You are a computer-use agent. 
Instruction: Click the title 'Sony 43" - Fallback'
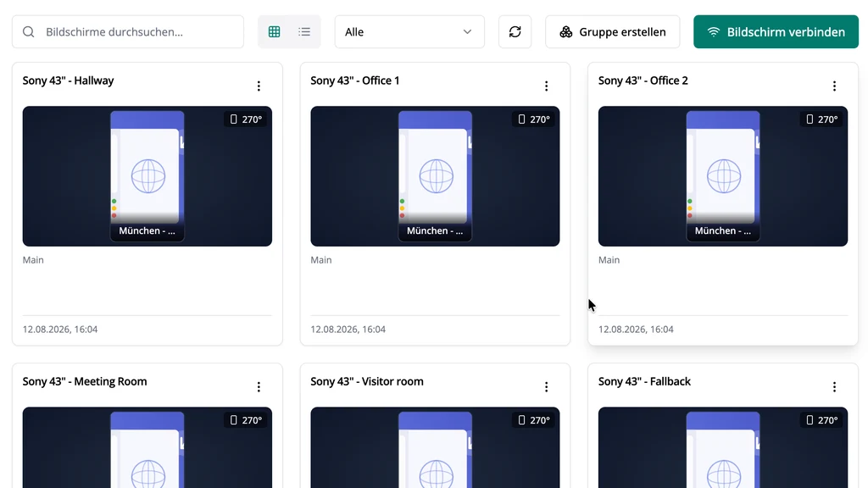click(x=644, y=381)
